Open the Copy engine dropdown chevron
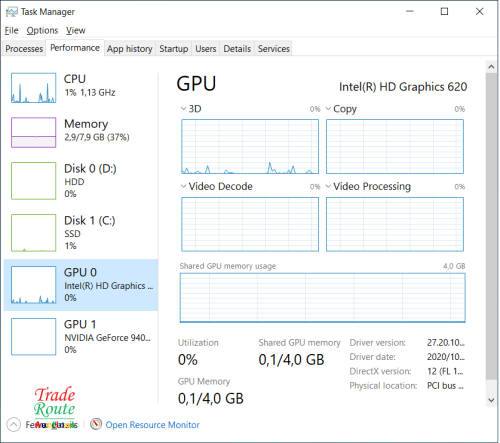500x443 pixels. (x=328, y=109)
